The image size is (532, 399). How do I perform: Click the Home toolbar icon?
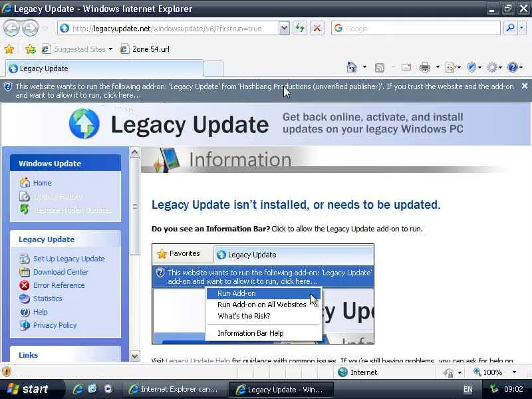[x=352, y=67]
